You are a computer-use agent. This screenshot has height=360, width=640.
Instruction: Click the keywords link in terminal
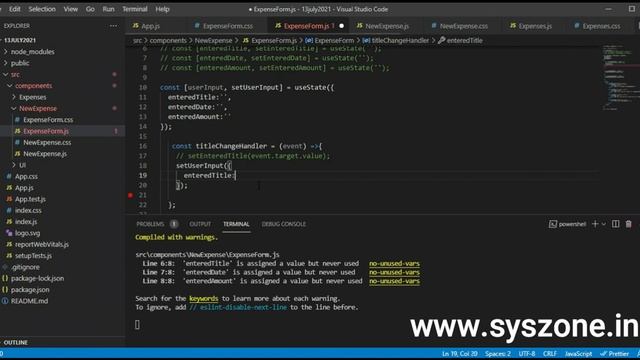[203, 299]
